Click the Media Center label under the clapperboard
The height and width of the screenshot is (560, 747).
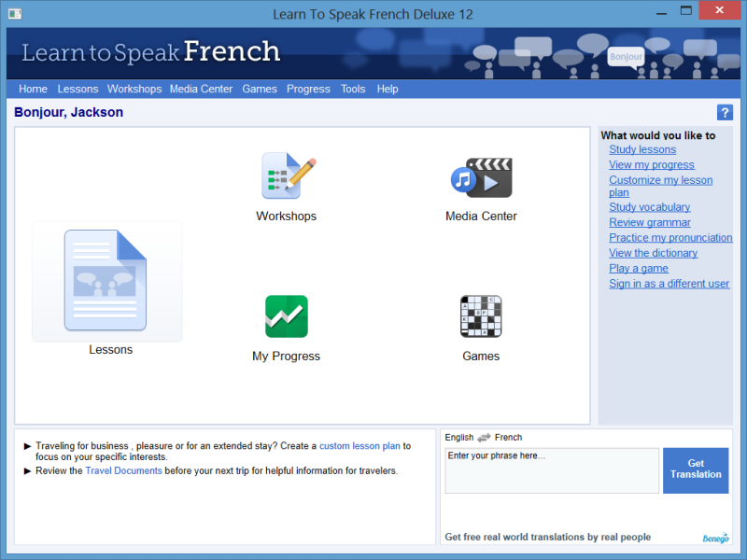pos(481,217)
